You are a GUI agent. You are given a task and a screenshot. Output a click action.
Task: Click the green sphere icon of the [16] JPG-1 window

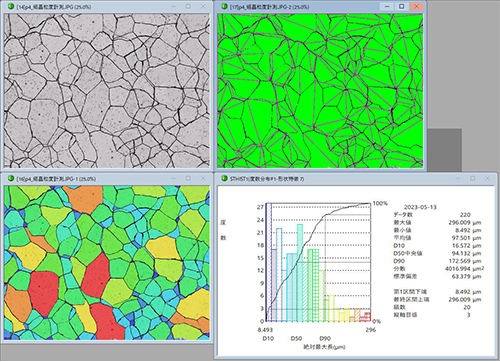point(10,179)
